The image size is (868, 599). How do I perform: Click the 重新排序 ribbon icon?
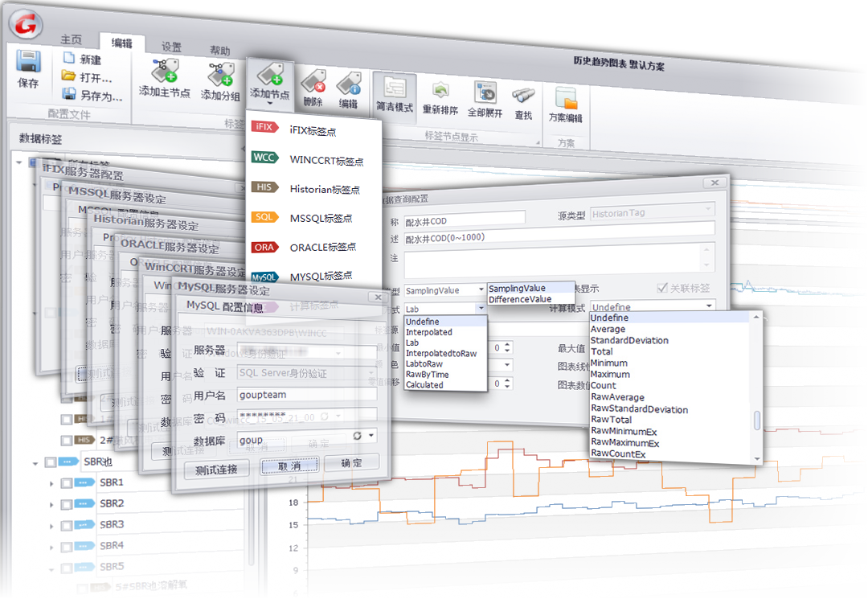pos(440,90)
